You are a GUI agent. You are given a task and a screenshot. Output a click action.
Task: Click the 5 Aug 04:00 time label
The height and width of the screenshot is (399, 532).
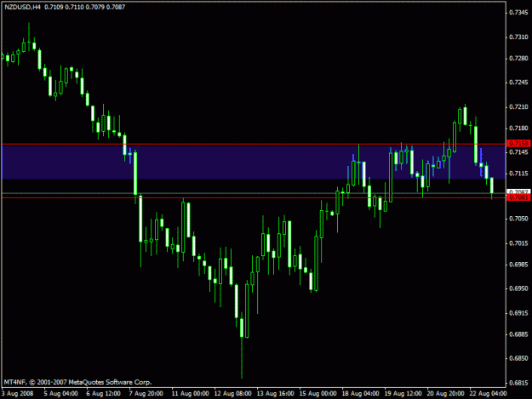tap(61, 393)
